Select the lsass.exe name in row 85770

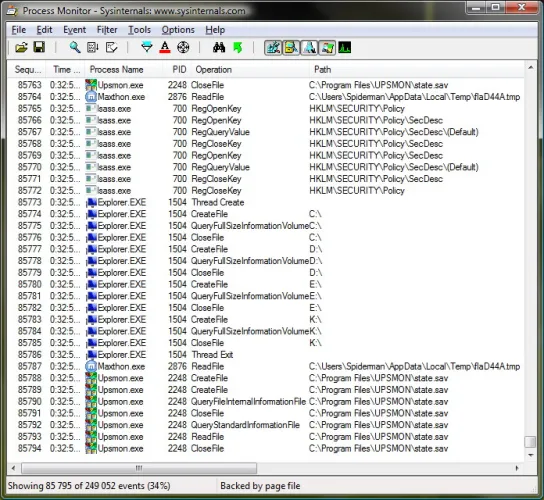114,167
